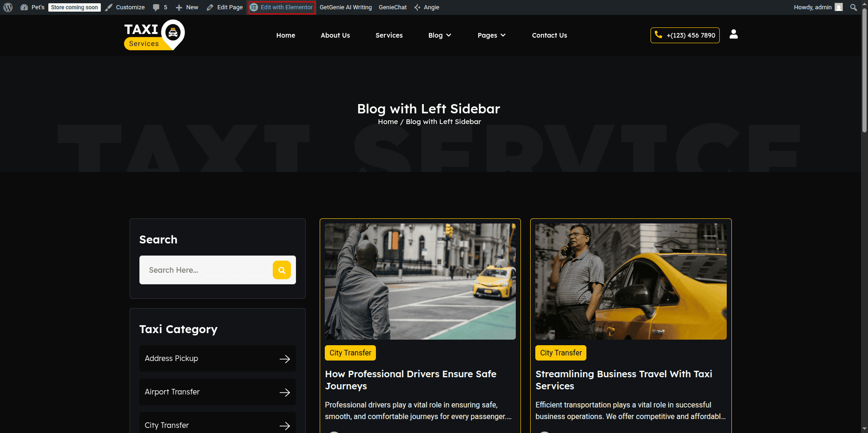The height and width of the screenshot is (433, 868).
Task: Click the arrow next to Airport Transfer
Action: [285, 392]
